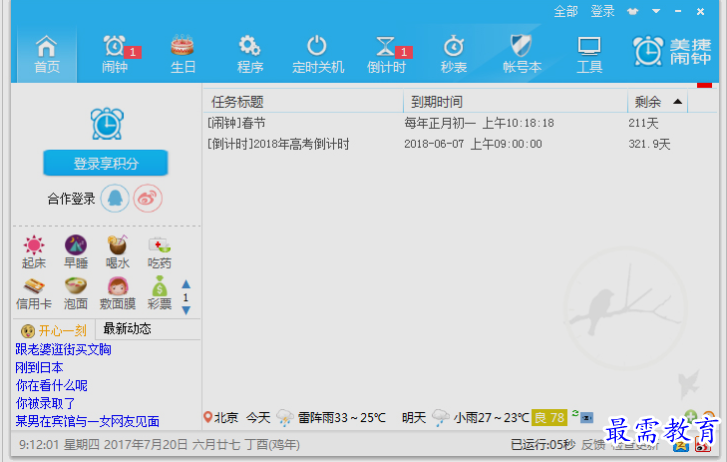The height and width of the screenshot is (462, 727).
Task: Switch to the 开心一刻 tab
Action: (54, 330)
